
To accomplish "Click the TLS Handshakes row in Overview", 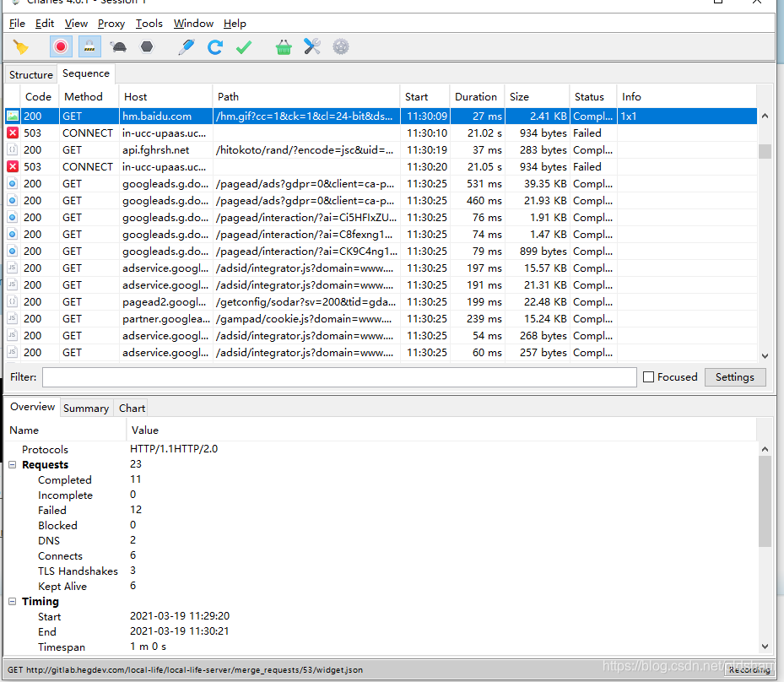I will (380, 571).
